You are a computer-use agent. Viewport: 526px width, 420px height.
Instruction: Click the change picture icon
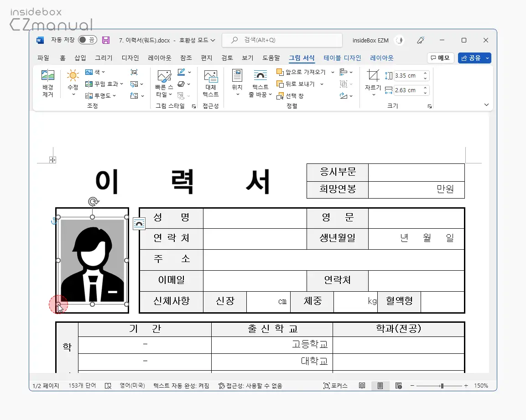click(134, 84)
